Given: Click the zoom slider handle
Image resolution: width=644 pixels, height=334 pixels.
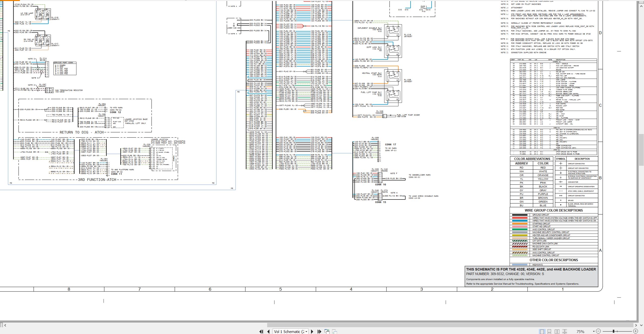Looking at the screenshot, I should 614,331.
